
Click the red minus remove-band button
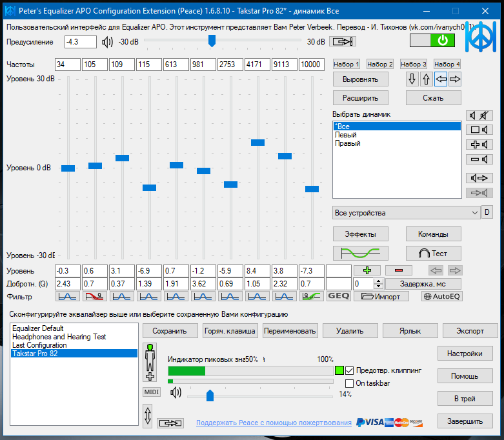tap(399, 270)
